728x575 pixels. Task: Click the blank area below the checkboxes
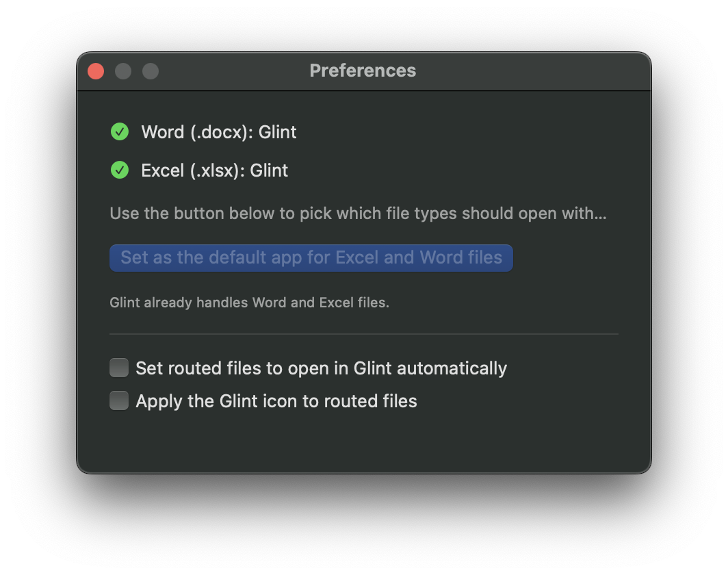coord(363,442)
